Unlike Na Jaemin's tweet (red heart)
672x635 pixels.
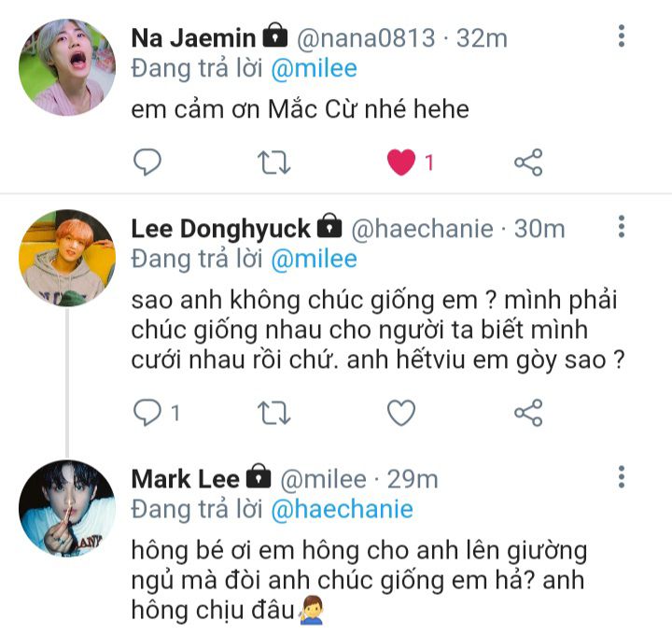401,163
